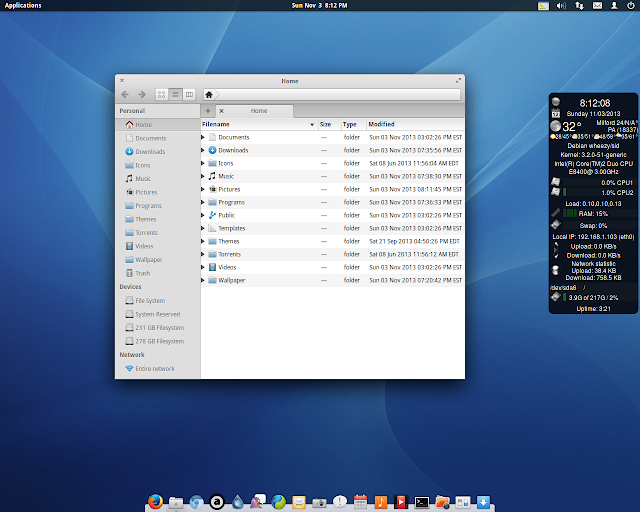Expand the Wallpaper folder row
The image size is (640, 512).
203,280
